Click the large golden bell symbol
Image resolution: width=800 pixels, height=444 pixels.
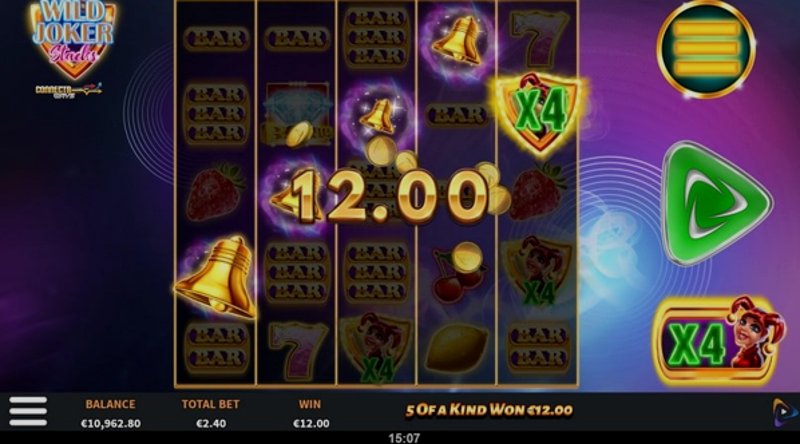tap(217, 277)
